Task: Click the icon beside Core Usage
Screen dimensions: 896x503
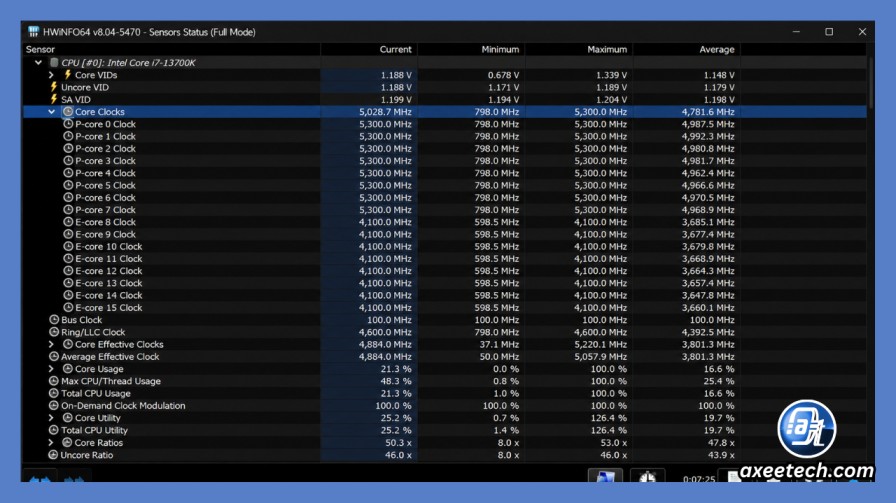Action: click(68, 369)
